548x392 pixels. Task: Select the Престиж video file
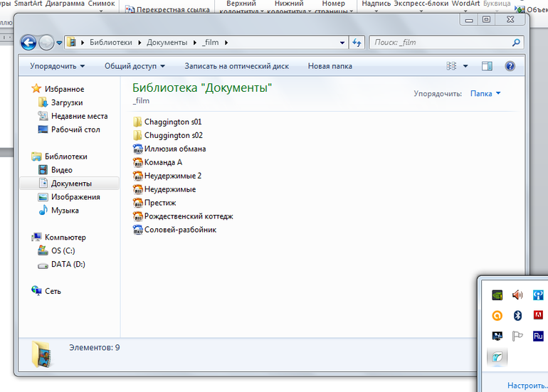(x=159, y=203)
